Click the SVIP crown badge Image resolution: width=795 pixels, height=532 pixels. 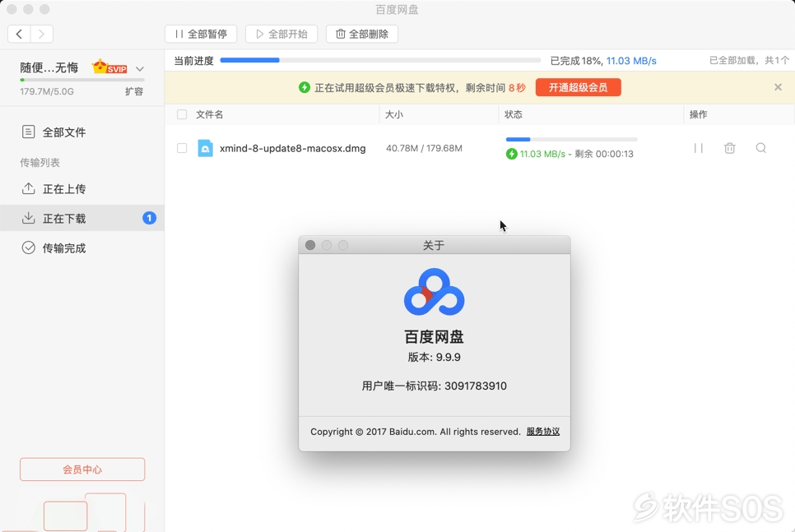pos(109,67)
